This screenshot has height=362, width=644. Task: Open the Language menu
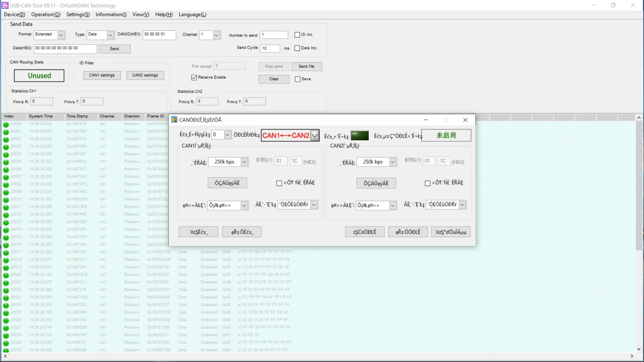[x=192, y=14]
